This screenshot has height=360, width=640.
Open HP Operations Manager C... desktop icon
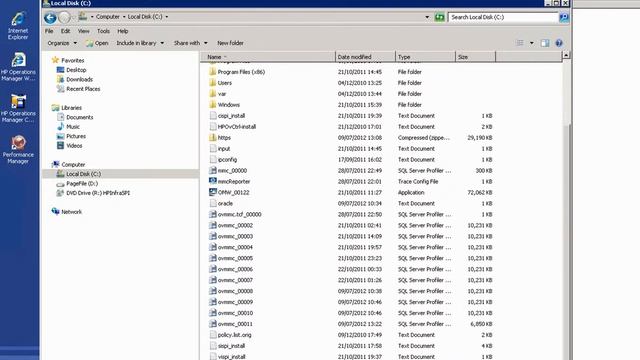point(18,108)
